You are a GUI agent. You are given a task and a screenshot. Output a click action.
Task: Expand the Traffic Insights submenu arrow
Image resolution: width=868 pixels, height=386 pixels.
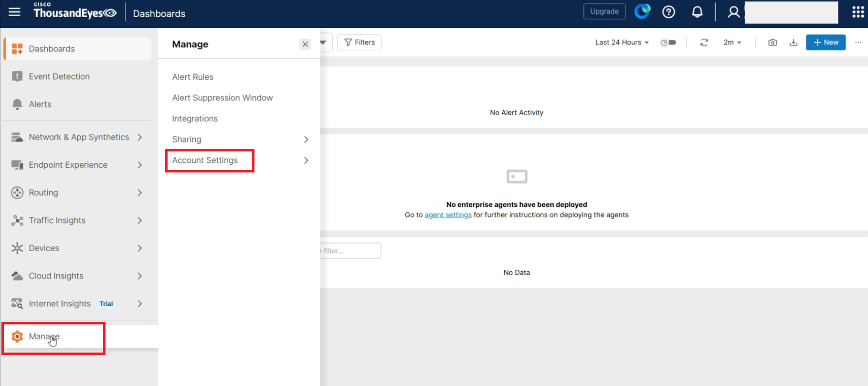[140, 220]
